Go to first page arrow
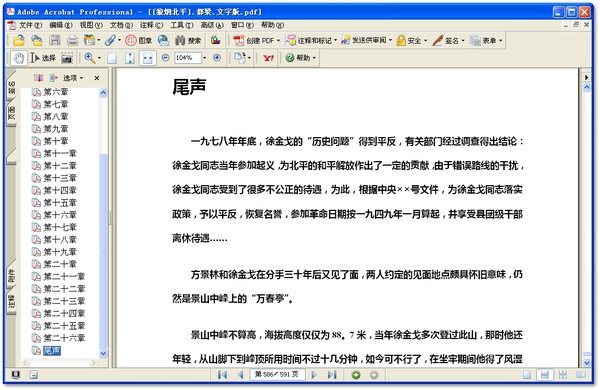600x390 pixels. [x=222, y=375]
